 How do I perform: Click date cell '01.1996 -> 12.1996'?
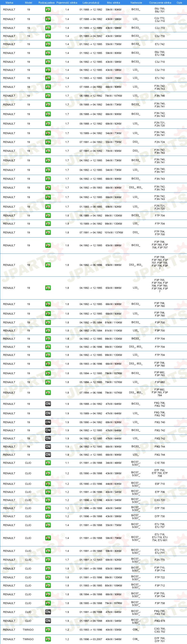click(x=91, y=500)
